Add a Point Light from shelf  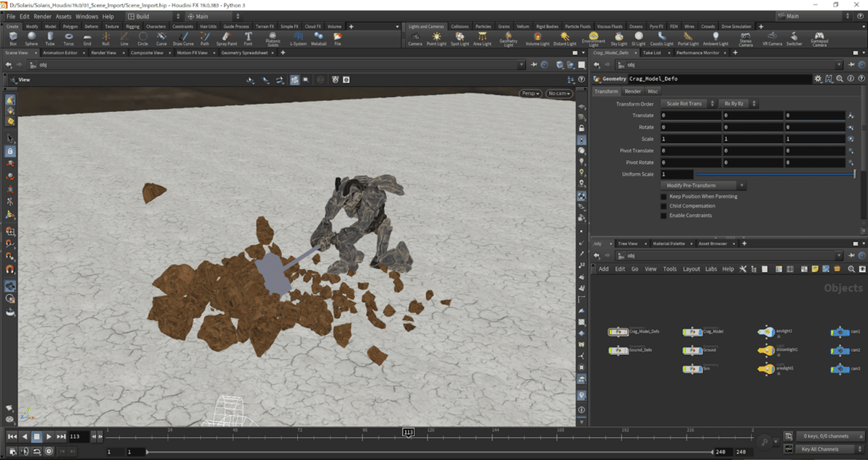(x=436, y=38)
